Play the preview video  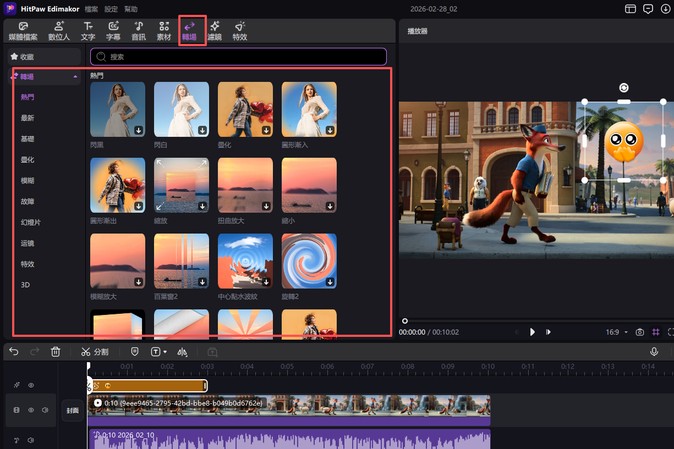pos(532,332)
